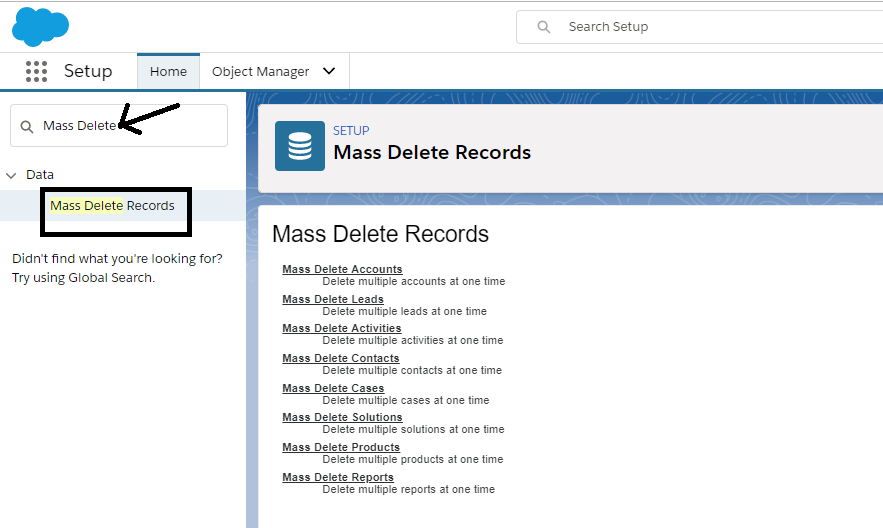
Task: Click magnifier icon in Quick Find box
Action: (27, 127)
